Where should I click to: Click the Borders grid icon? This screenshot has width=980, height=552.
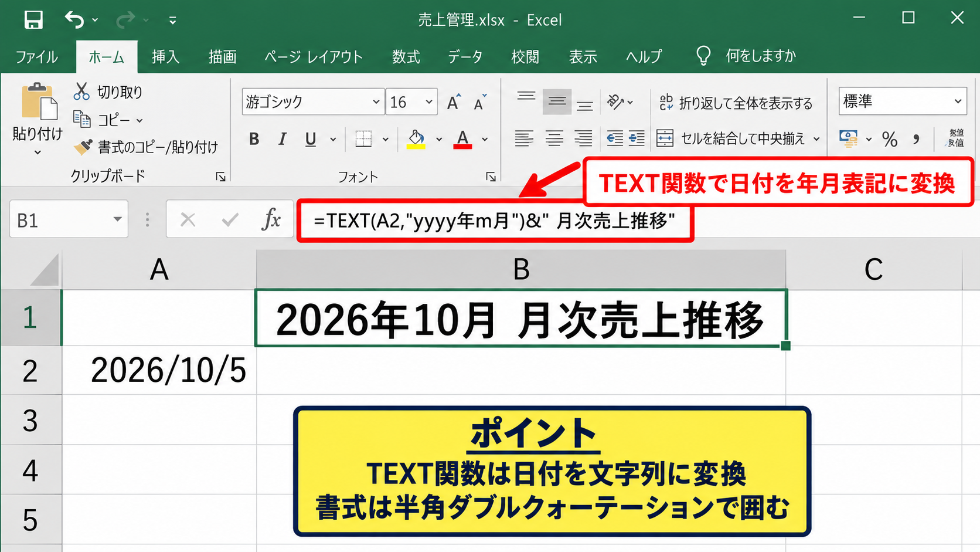pos(363,139)
